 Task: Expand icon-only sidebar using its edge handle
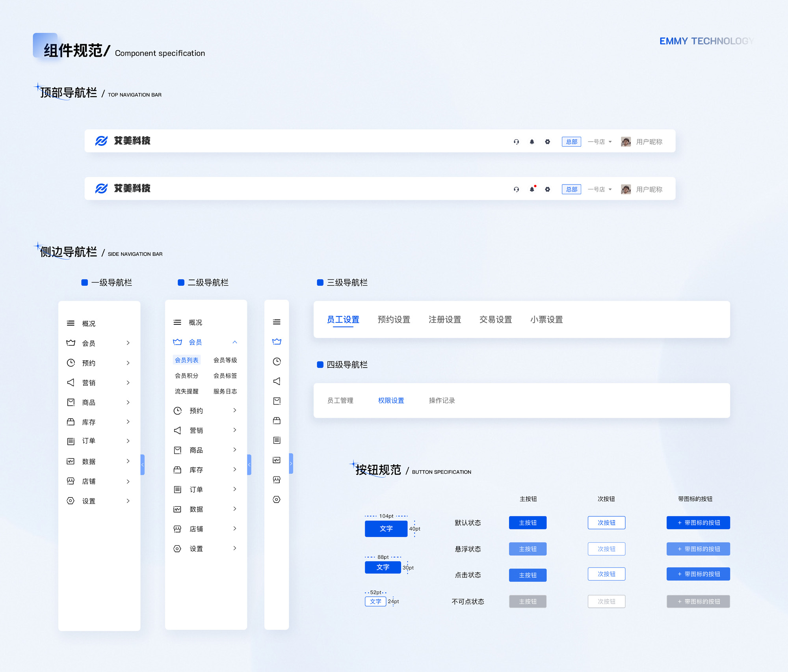point(291,464)
